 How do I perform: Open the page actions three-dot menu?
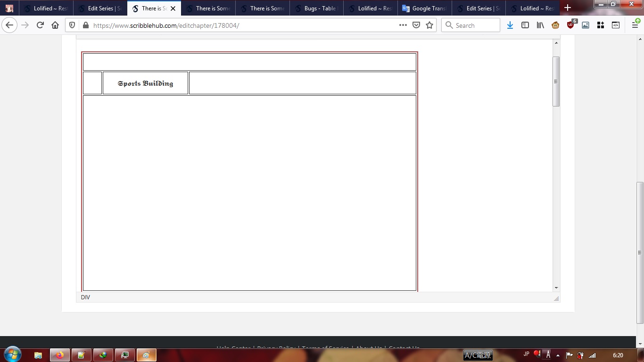tap(403, 25)
